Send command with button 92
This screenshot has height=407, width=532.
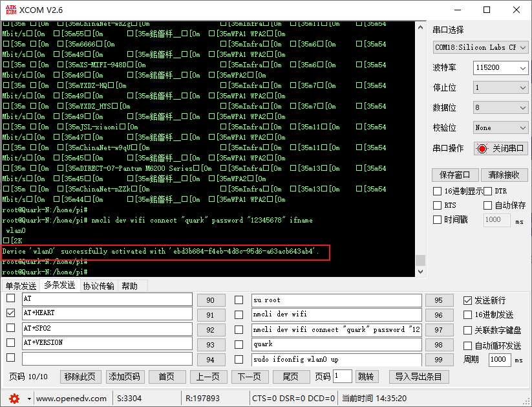pos(211,330)
